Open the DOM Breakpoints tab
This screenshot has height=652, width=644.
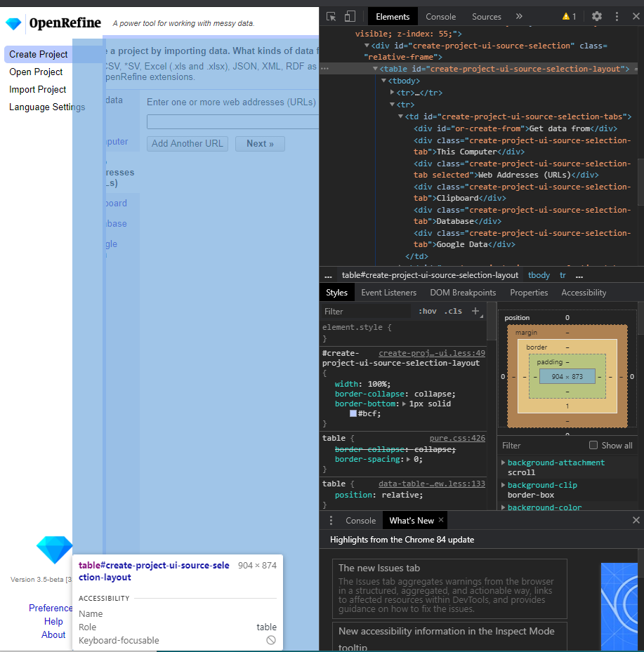click(x=463, y=293)
